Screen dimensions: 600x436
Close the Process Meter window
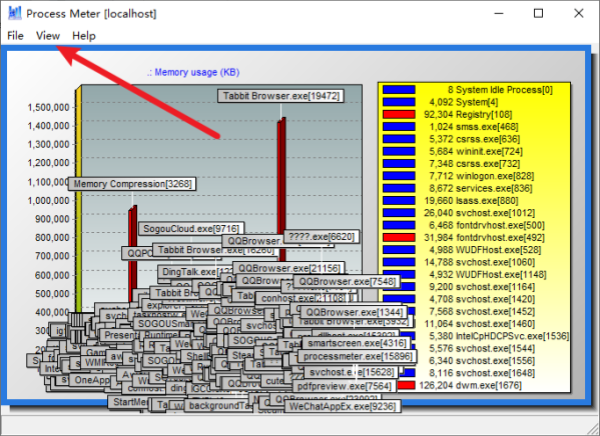click(x=579, y=13)
